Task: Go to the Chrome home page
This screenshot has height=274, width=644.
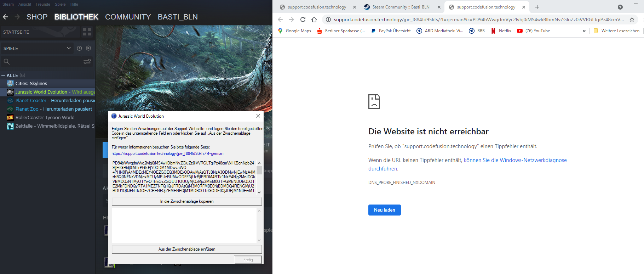Action: click(x=314, y=19)
